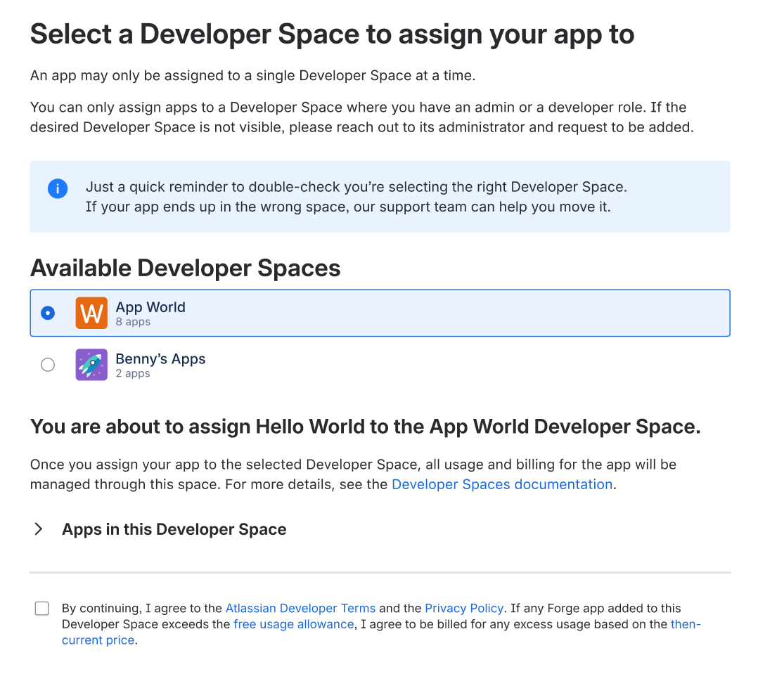Open the Atlassian Developer Terms link
Viewport: 758px width, 700px height.
coord(300,608)
